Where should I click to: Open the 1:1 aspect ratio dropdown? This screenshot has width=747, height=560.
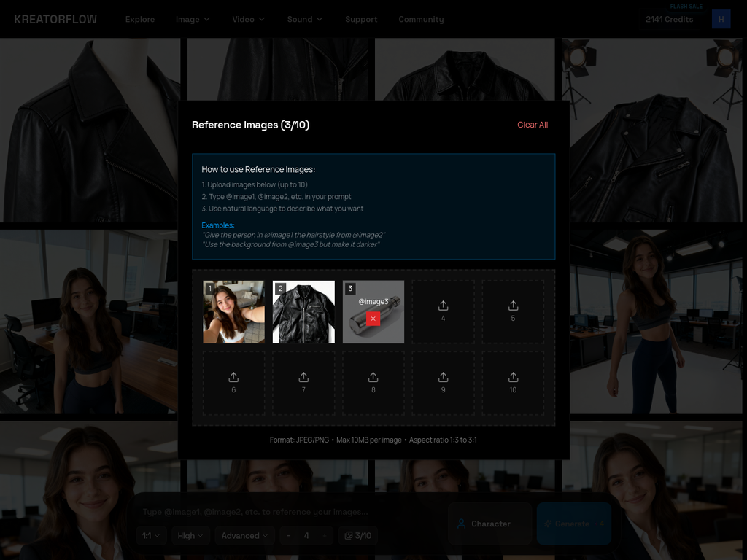coord(151,535)
